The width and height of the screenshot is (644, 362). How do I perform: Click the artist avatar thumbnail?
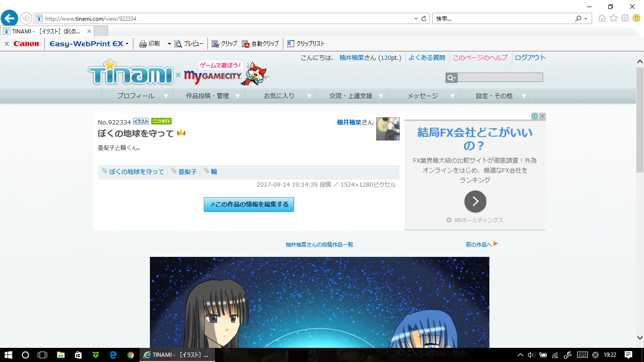(388, 129)
